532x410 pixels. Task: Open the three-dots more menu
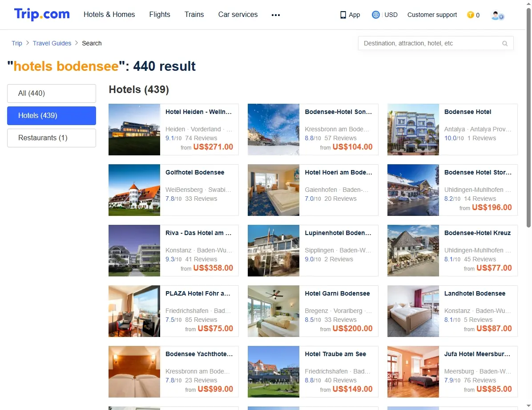coord(276,15)
